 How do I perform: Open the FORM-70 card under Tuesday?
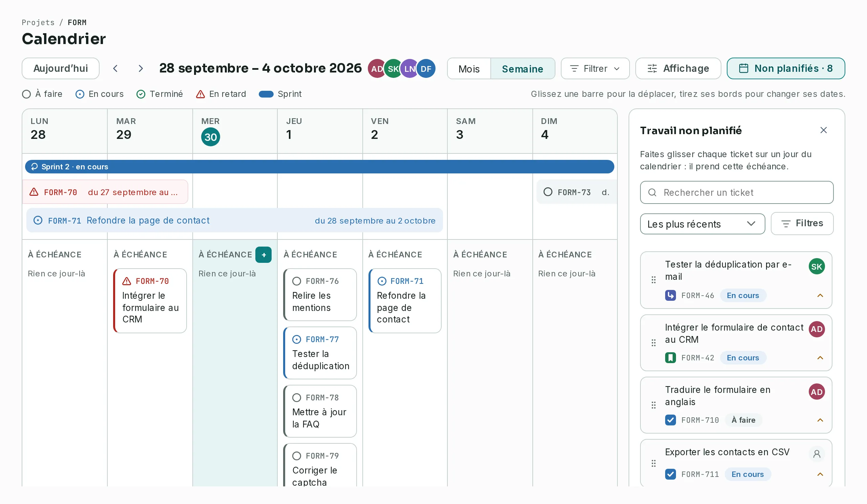pyautogui.click(x=150, y=301)
